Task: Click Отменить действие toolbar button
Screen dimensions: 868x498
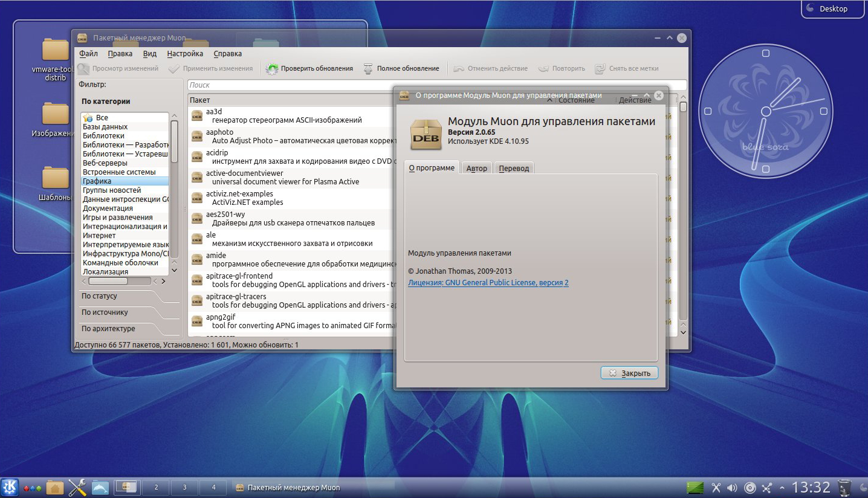Action: click(x=490, y=69)
